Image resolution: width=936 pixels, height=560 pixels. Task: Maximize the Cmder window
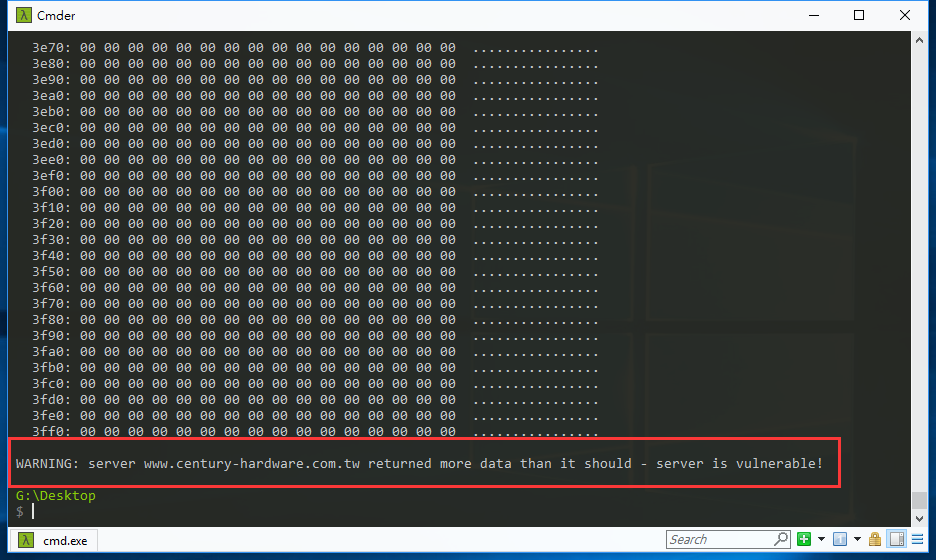point(859,15)
